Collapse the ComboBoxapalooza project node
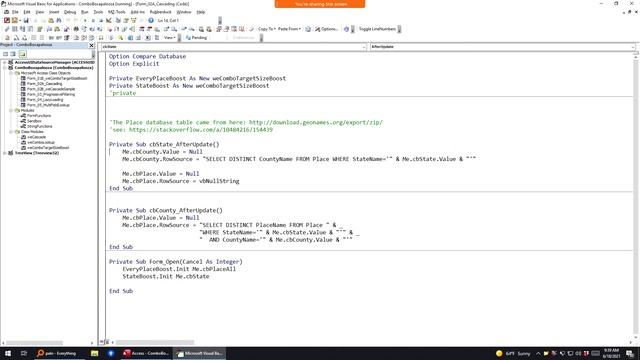Viewport: 640px width, 360px height. [5, 68]
